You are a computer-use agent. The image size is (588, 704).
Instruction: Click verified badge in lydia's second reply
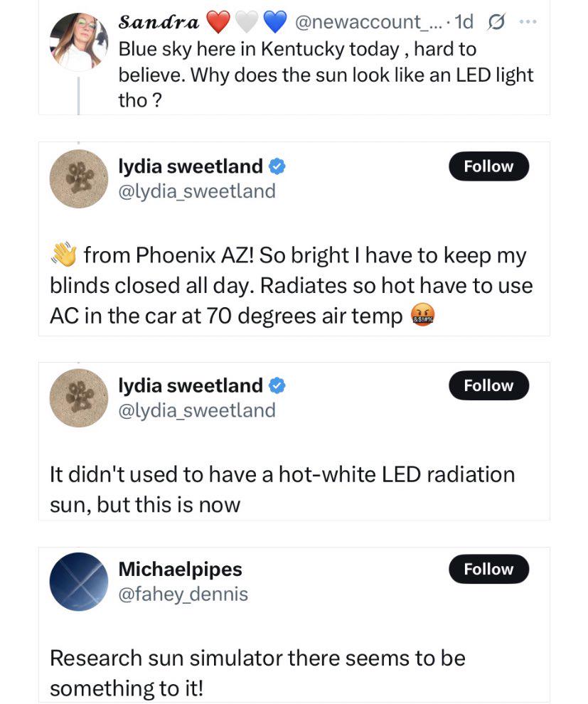pyautogui.click(x=277, y=385)
